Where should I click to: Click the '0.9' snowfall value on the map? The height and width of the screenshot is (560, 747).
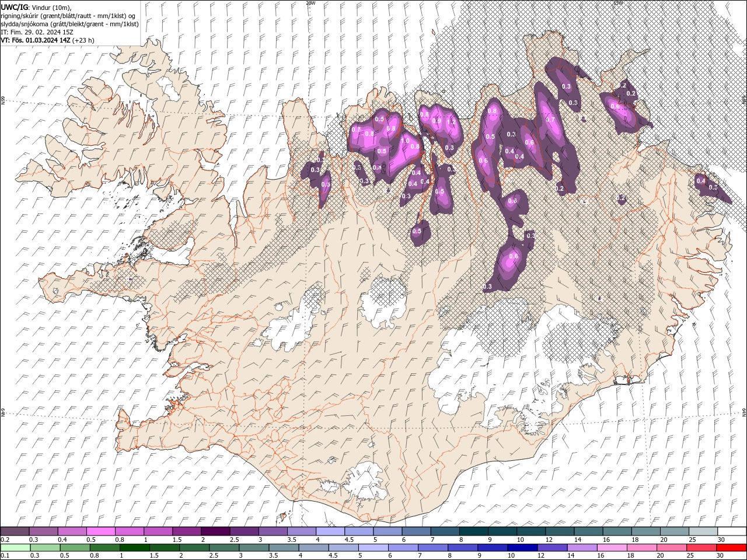point(436,121)
